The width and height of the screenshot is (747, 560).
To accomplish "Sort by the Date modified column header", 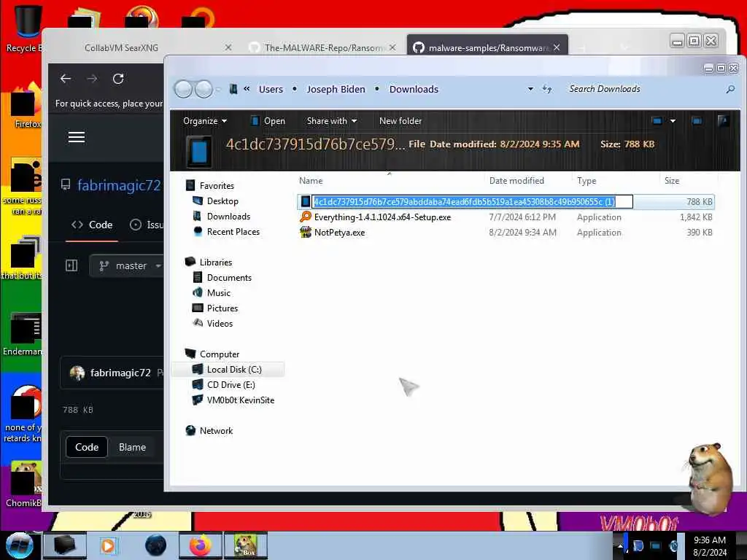I will (516, 181).
